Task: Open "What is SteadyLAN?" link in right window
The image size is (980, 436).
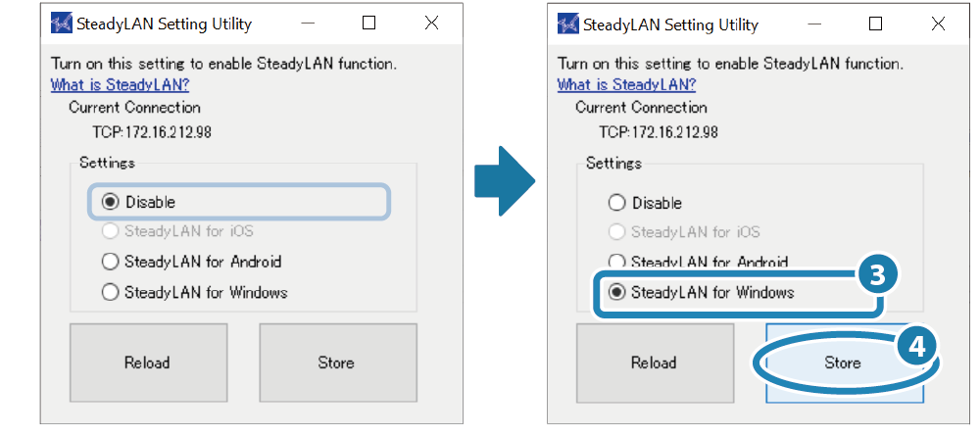Action: 626,84
